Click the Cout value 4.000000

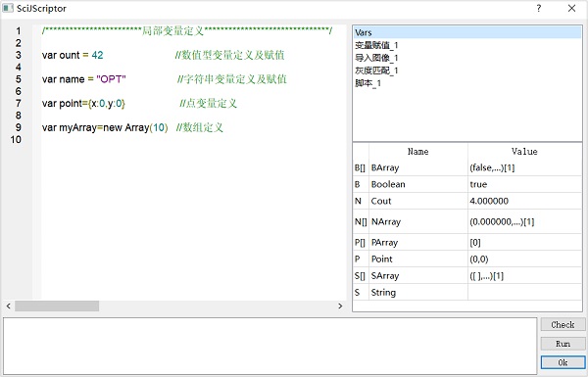point(489,201)
